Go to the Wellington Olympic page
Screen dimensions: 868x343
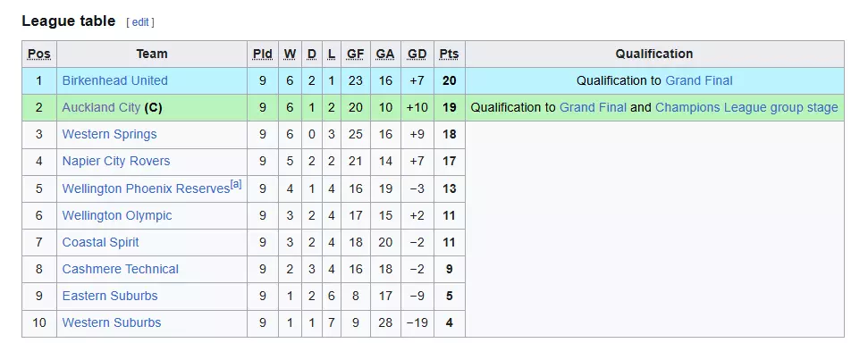click(x=117, y=215)
